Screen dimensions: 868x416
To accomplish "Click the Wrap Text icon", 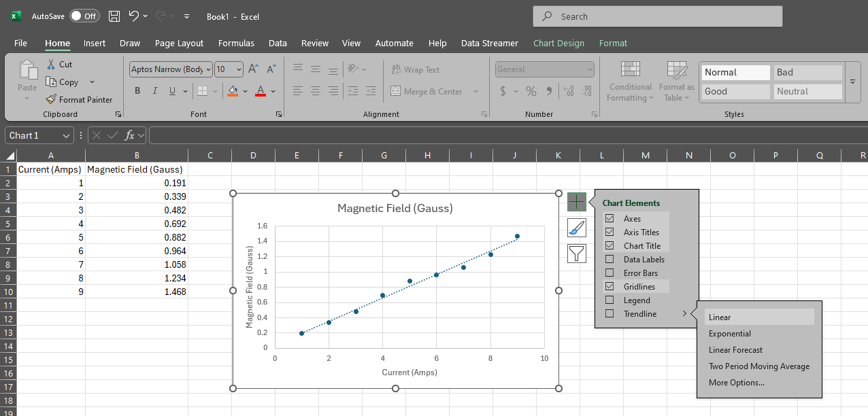I will click(x=397, y=69).
